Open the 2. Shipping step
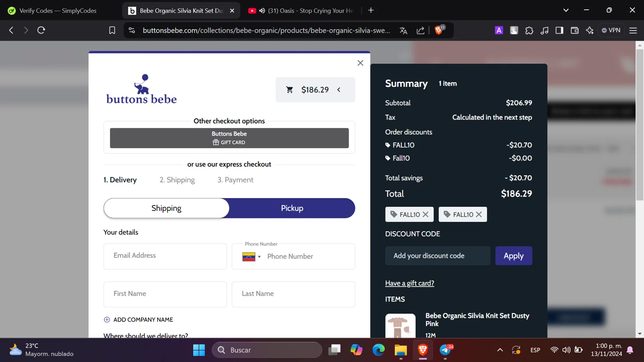 (x=177, y=180)
